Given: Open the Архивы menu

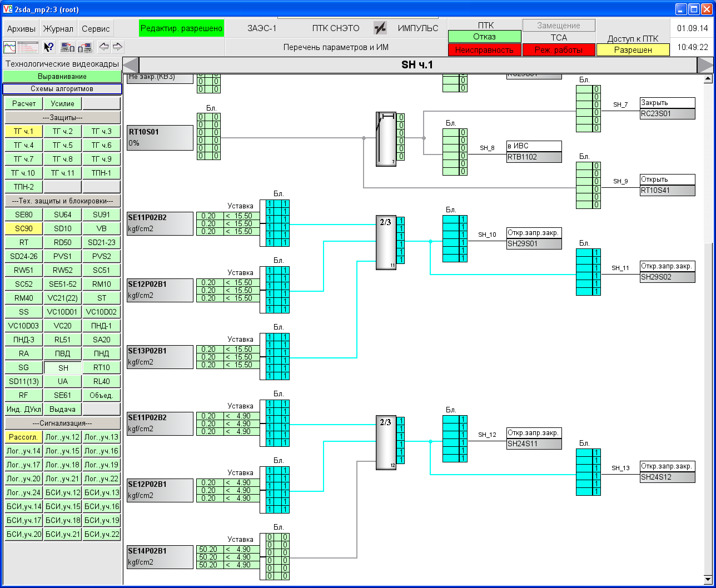Looking at the screenshot, I should pyautogui.click(x=21, y=29).
